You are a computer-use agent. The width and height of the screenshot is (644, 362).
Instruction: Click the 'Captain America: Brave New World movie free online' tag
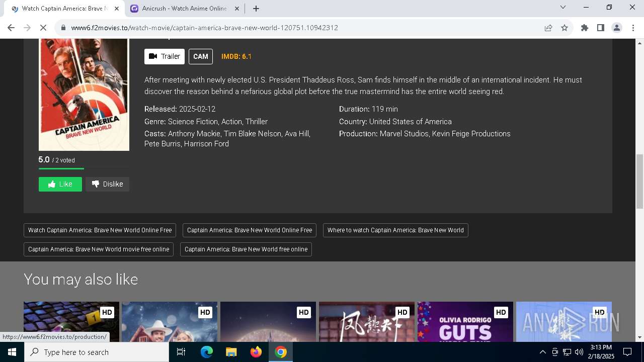tap(99, 249)
